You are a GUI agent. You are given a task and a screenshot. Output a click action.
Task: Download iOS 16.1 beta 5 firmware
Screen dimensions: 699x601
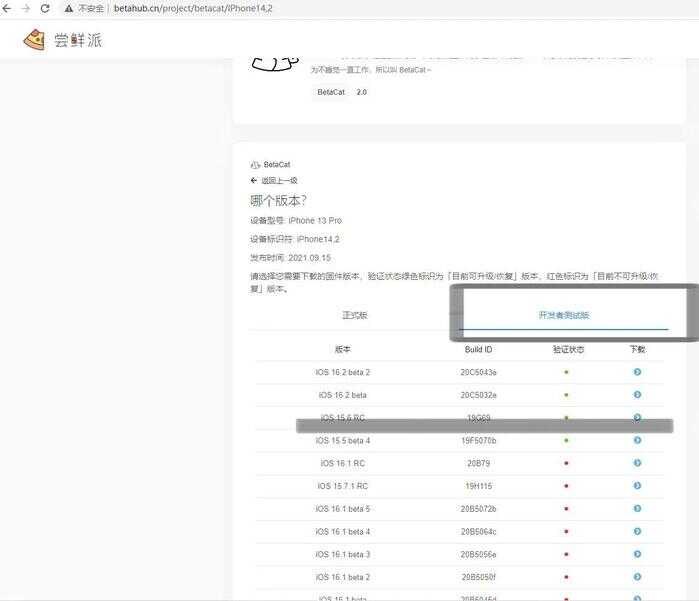(637, 509)
